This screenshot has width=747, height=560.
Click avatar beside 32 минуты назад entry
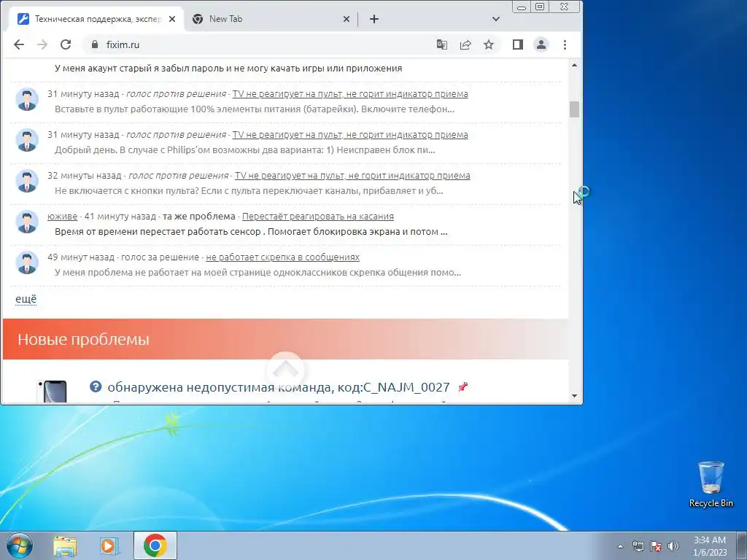click(27, 181)
